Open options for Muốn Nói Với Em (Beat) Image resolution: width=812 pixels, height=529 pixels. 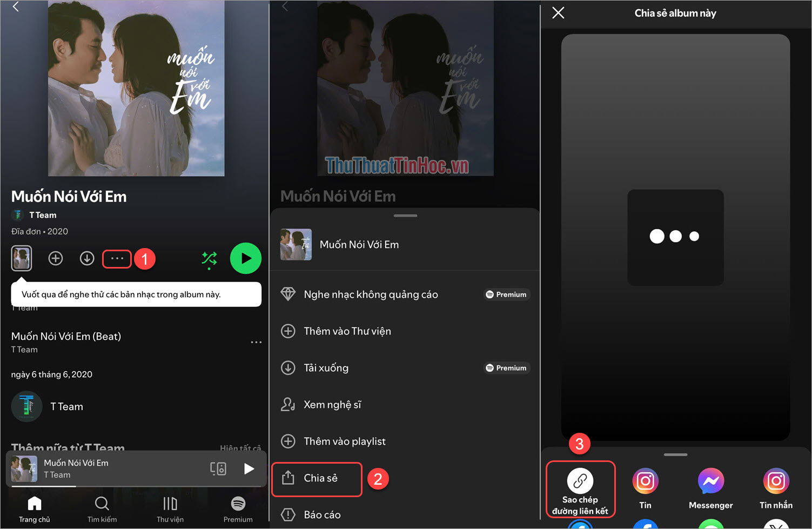(256, 342)
